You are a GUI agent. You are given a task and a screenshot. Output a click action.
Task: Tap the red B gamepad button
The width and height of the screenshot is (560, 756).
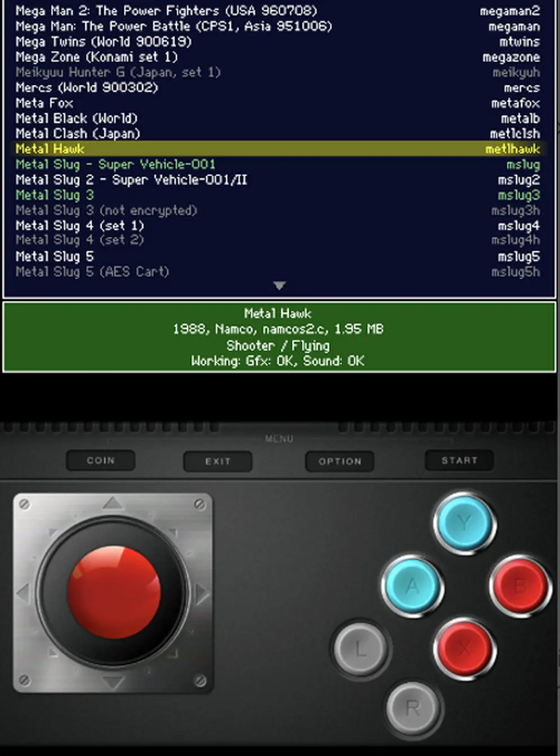point(520,586)
